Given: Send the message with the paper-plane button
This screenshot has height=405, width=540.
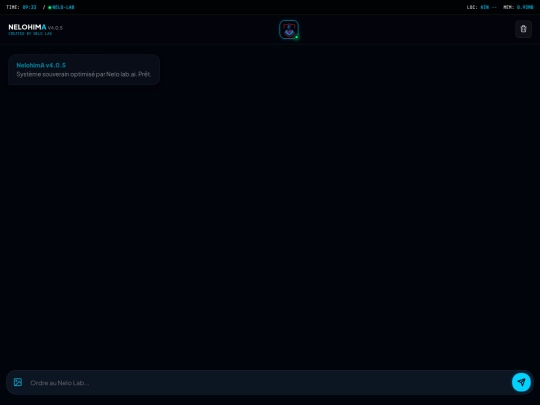Looking at the screenshot, I should pyautogui.click(x=521, y=382).
